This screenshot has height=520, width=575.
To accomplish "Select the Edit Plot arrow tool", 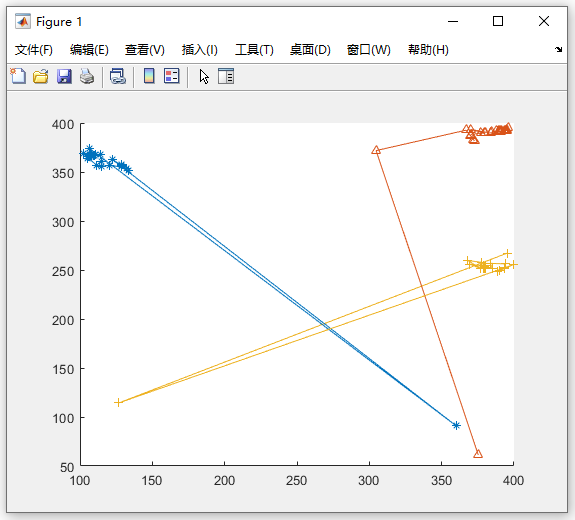I will pyautogui.click(x=204, y=77).
